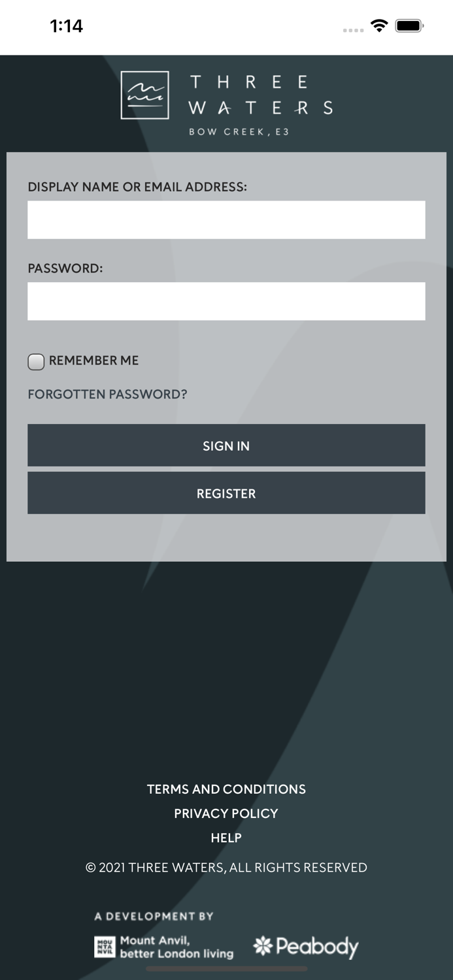Tap the "A Development By" caption
This screenshot has height=980, width=453.
[x=154, y=916]
